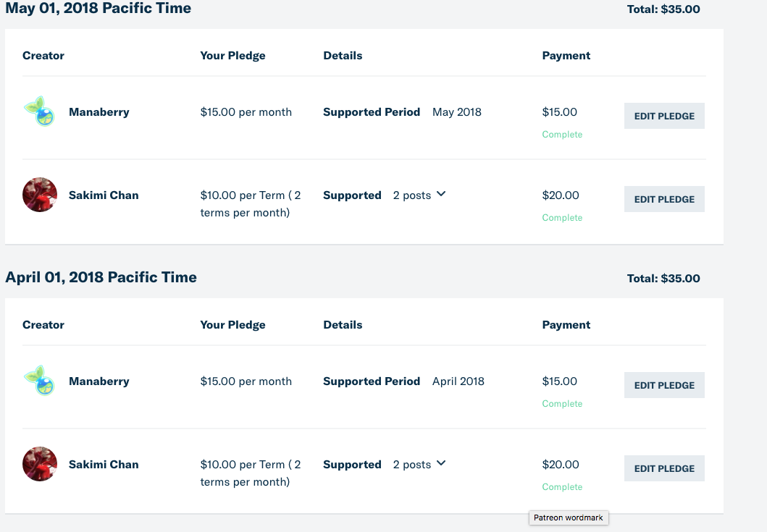
Task: Edit pledge for Manaberry in May 2018
Action: pos(664,116)
